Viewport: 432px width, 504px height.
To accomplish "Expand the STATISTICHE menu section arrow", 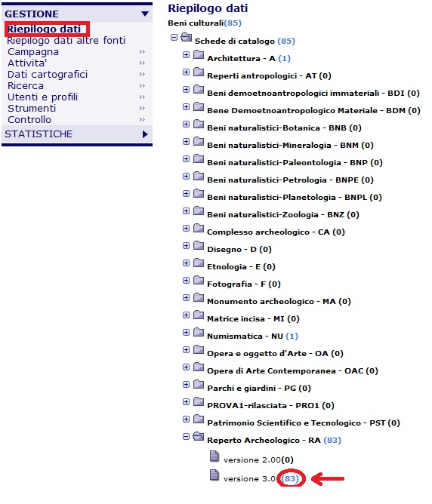I will coord(145,134).
